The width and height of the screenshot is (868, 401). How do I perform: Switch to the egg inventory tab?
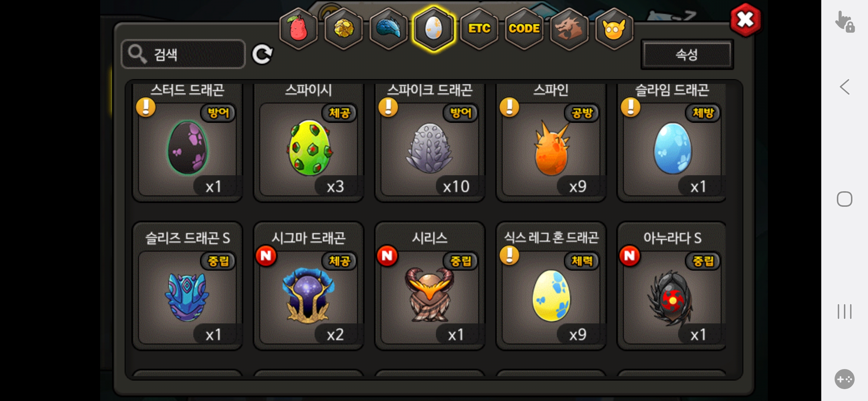[434, 29]
